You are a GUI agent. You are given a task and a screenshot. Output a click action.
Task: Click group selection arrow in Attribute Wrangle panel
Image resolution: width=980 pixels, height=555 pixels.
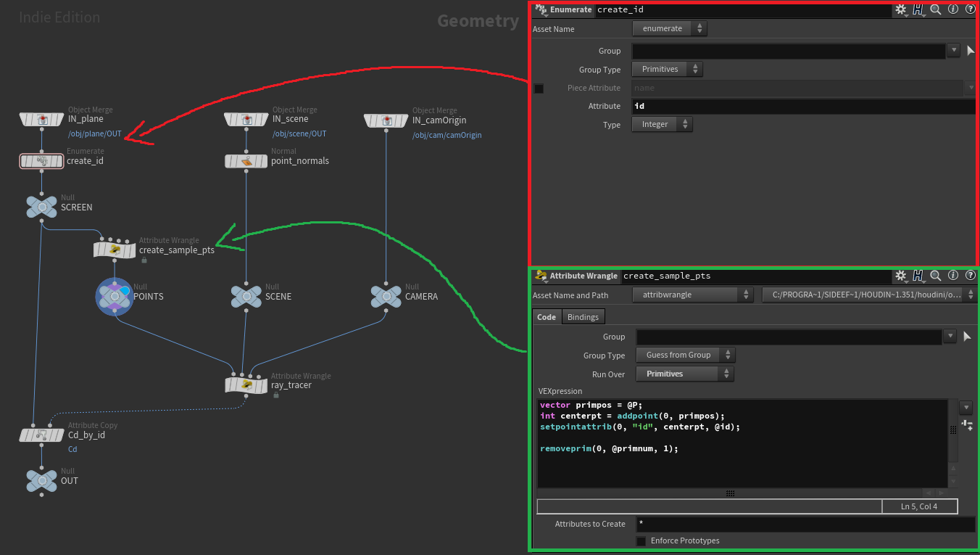(967, 337)
